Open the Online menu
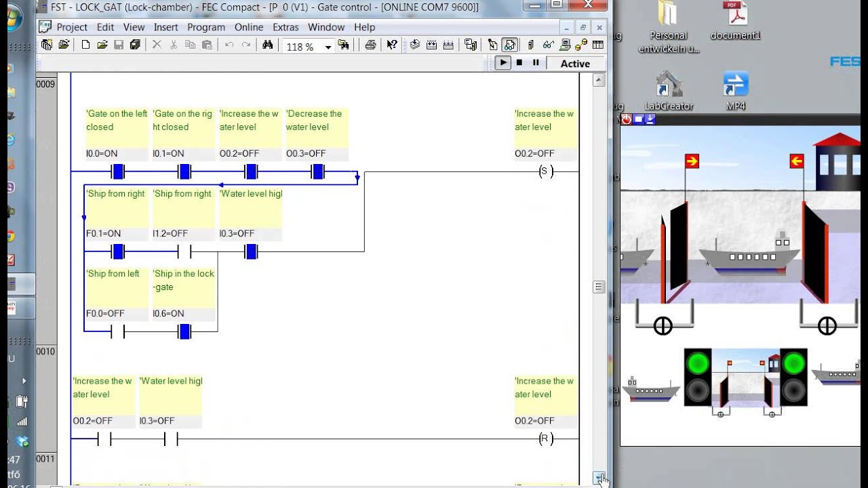 click(249, 27)
